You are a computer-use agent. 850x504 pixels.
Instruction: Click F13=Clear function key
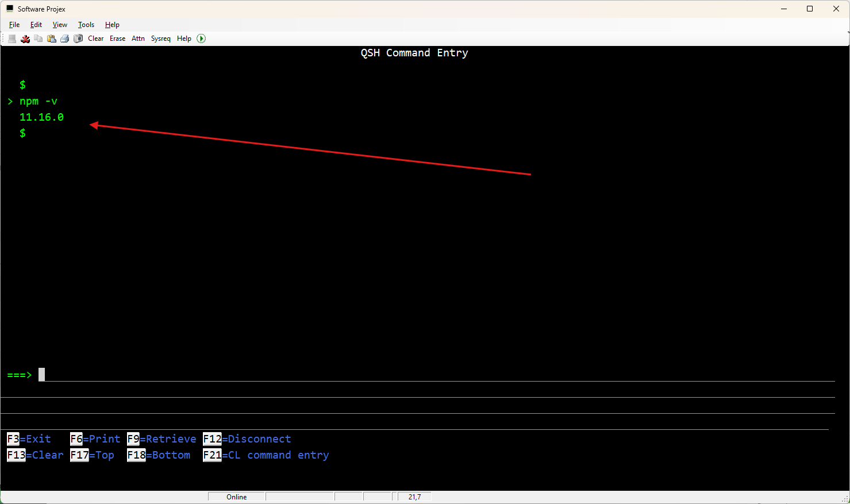pyautogui.click(x=35, y=455)
